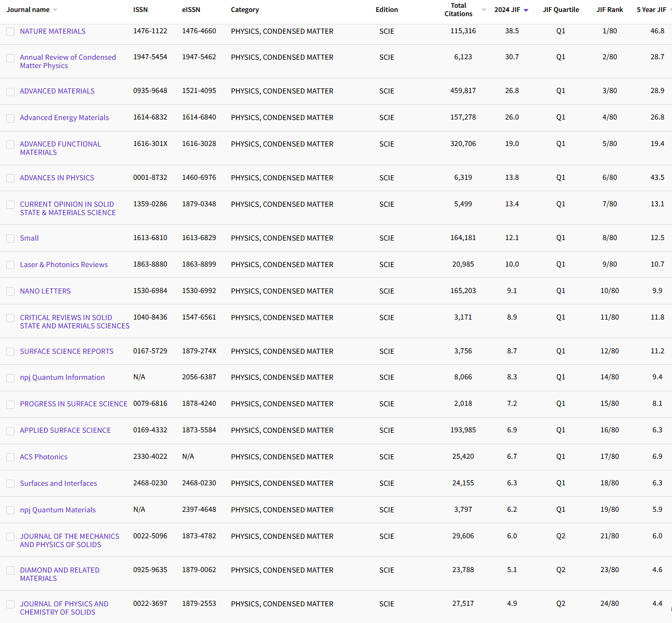The height and width of the screenshot is (623, 672).
Task: Open the APPLIED SURFACE SCIENCE page
Action: click(65, 430)
